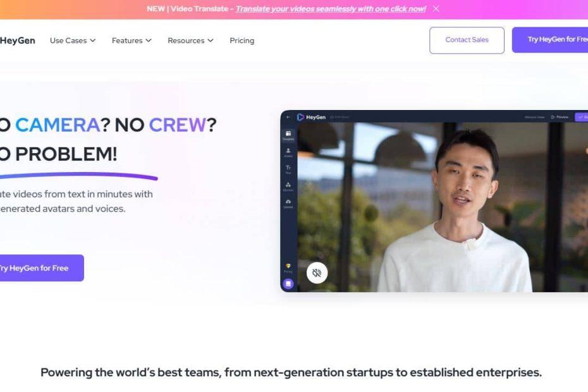Viewport: 588px width, 392px height.
Task: Click the word CREW in the headline
Action: [178, 125]
